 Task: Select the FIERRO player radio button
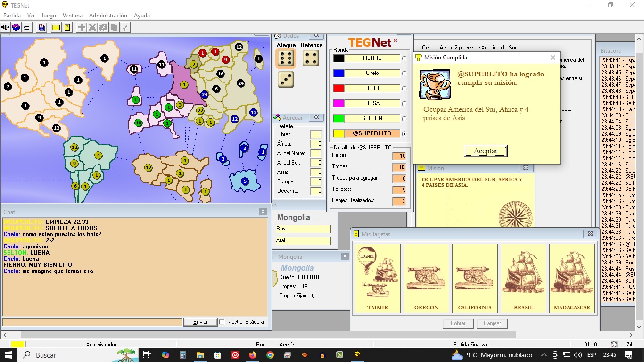pos(404,58)
